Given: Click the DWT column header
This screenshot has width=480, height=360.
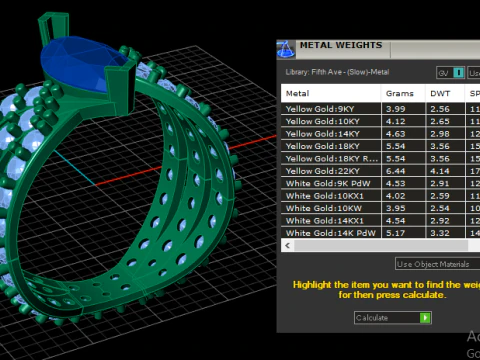Looking at the screenshot, I should coord(445,93).
